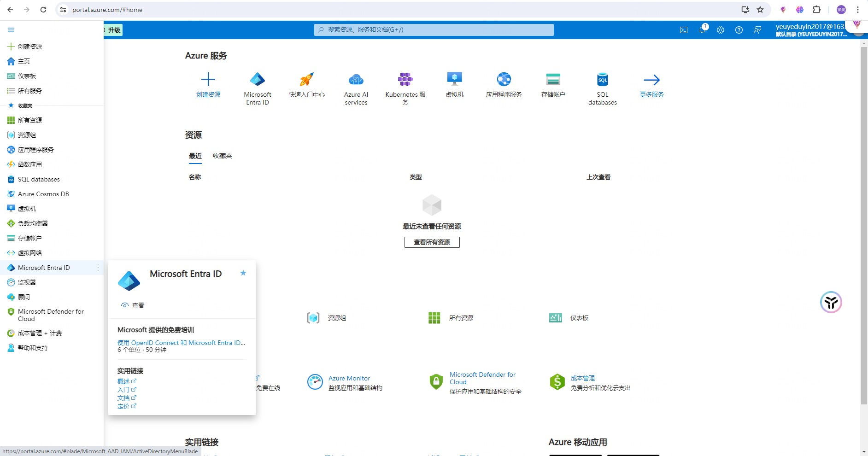868x456 pixels.
Task: Open OpenID Connect training link
Action: pos(182,343)
